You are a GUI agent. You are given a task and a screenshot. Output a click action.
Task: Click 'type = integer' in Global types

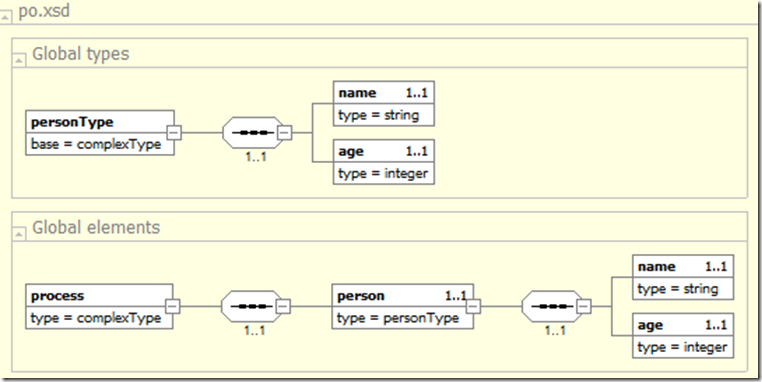coord(383,174)
